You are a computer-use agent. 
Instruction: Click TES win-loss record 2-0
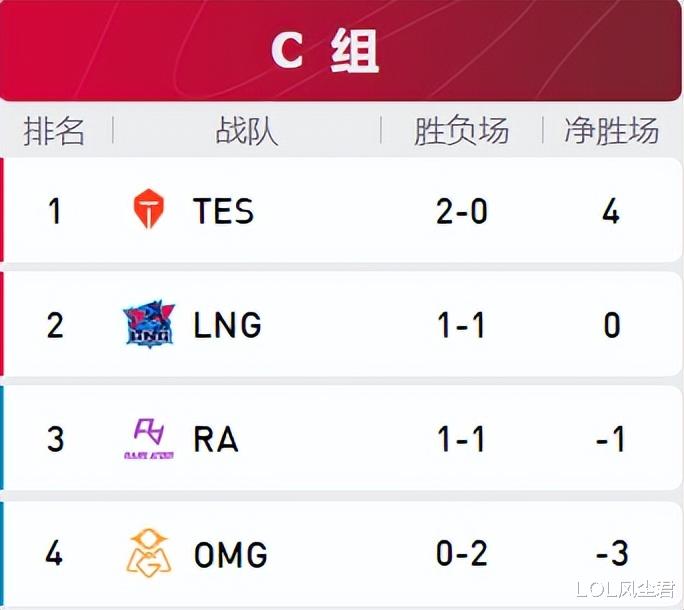(462, 211)
